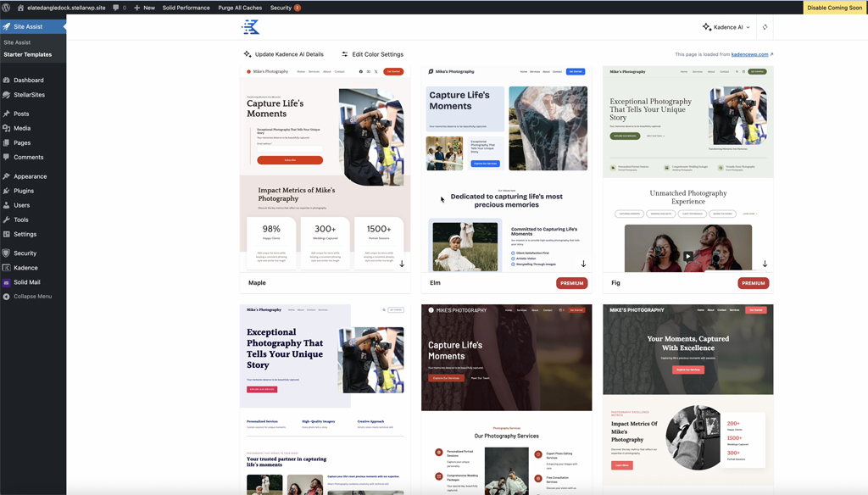Viewport: 868px width, 495px height.
Task: Follow the kadencewp.com link
Action: (x=749, y=54)
